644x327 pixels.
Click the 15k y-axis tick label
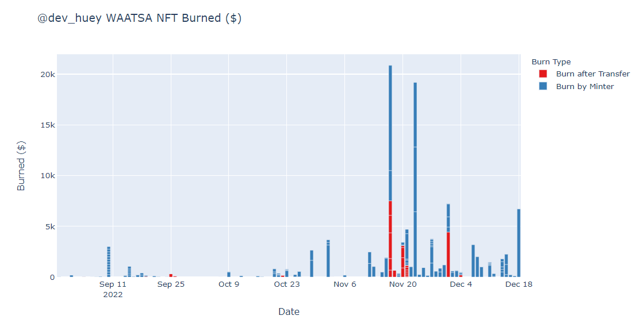point(48,125)
